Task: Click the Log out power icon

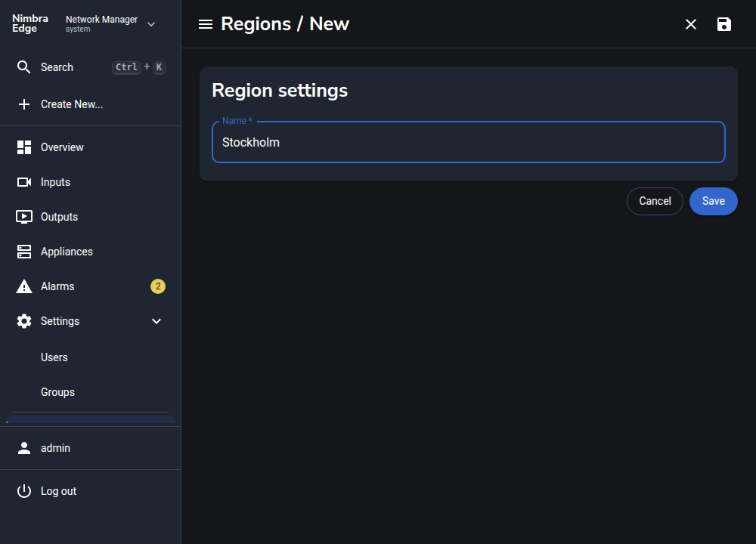Action: pos(24,491)
